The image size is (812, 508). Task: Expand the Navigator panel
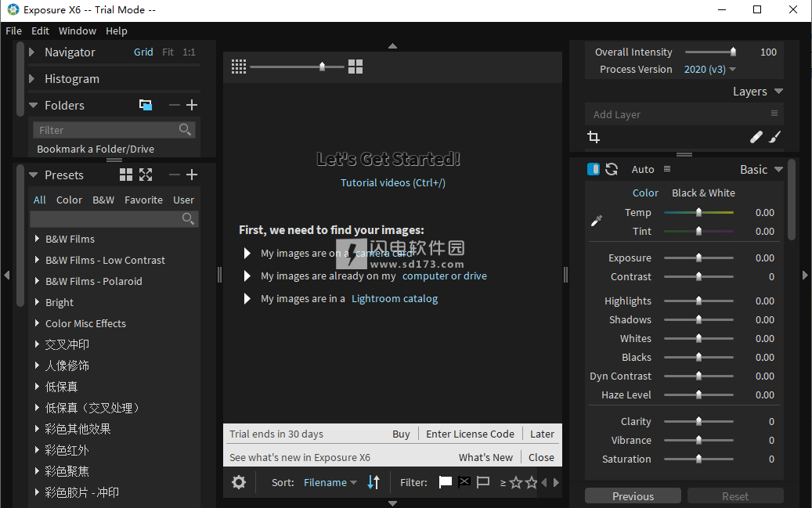tap(32, 52)
